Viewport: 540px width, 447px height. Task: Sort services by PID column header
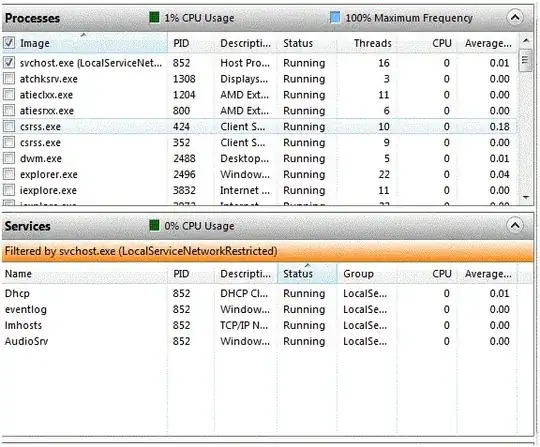[191, 274]
